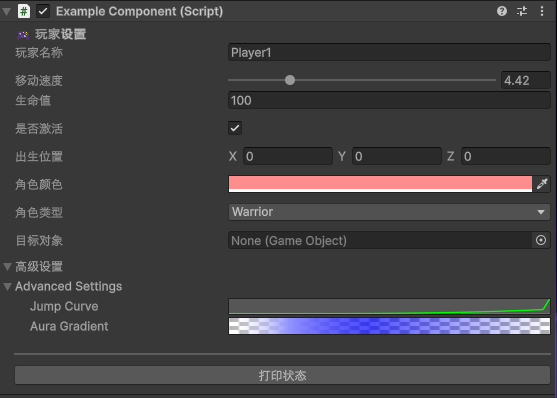Click the 玩家名称 Player1 text field
This screenshot has width=557, height=398.
389,53
